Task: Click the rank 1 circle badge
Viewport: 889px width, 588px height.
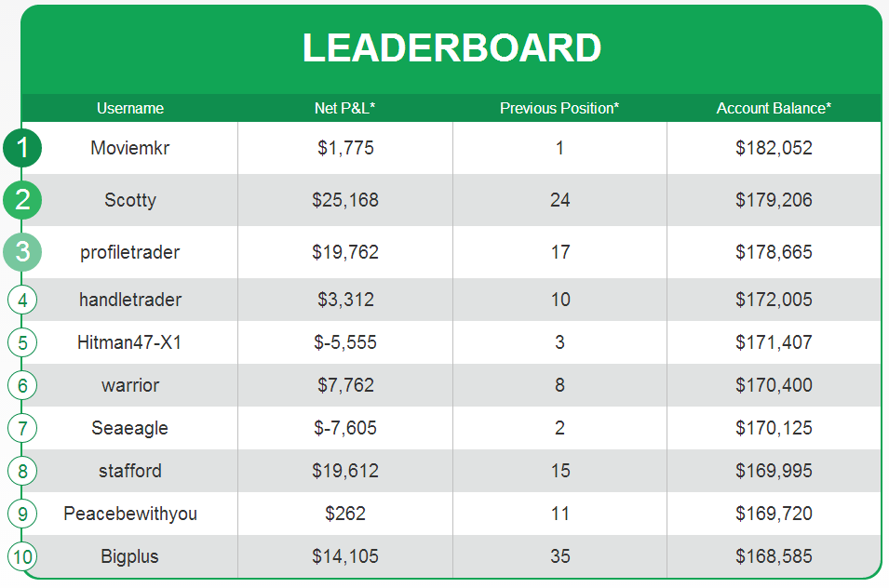Action: 22,148
